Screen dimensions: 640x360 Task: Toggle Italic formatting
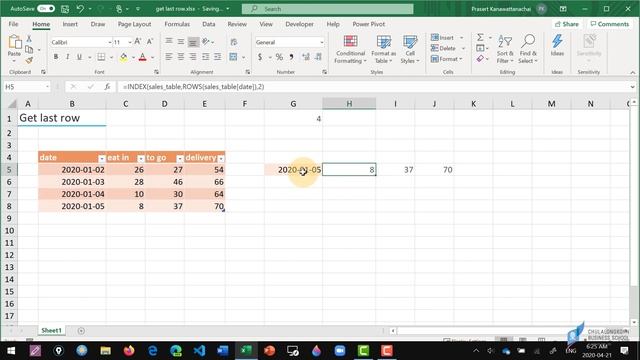pyautogui.click(x=67, y=57)
